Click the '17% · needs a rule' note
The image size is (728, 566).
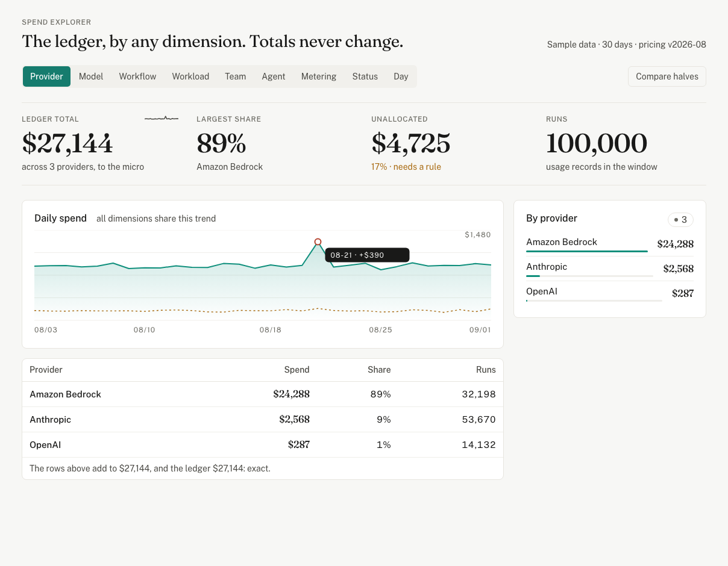pos(406,167)
